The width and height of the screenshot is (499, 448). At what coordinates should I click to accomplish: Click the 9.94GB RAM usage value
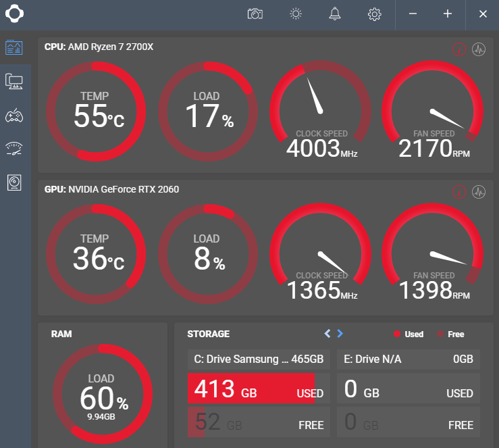101,417
